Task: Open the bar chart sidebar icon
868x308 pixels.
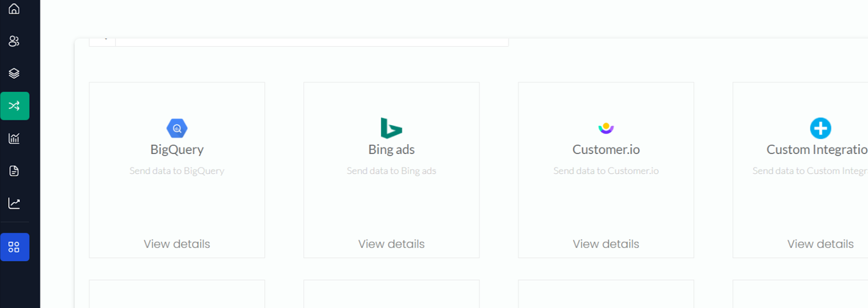Action: 14,138
